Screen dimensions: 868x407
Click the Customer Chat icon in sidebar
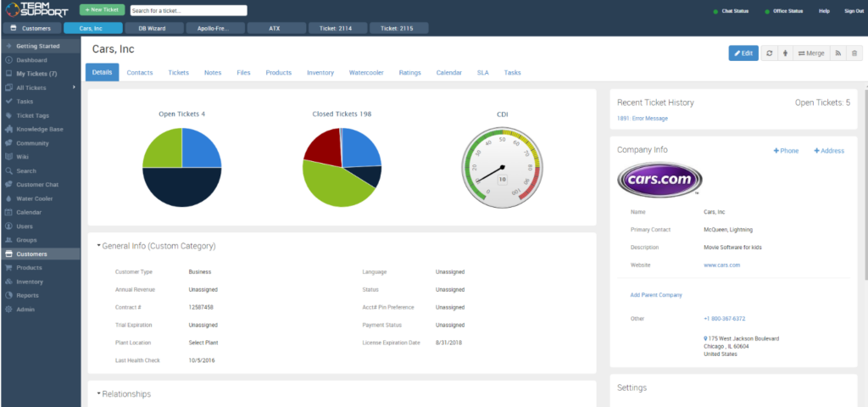coord(8,184)
